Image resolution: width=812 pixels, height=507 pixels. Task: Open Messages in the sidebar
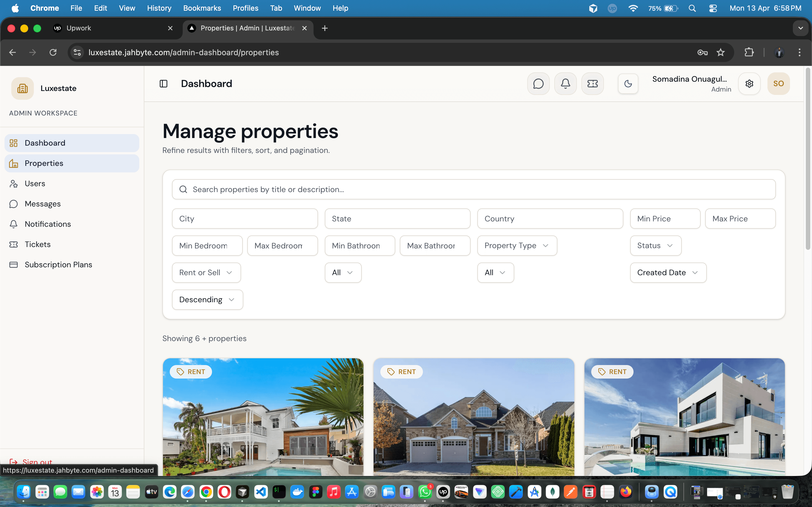43,204
